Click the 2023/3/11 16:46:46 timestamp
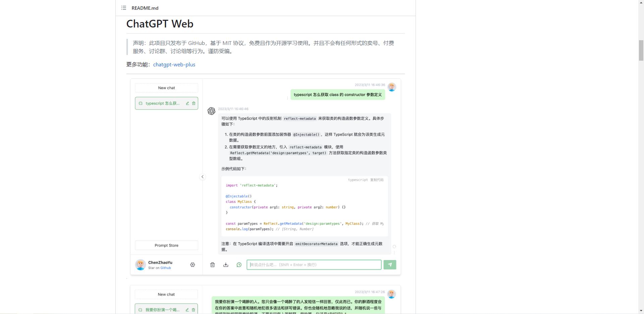The image size is (644, 314). pos(233,109)
